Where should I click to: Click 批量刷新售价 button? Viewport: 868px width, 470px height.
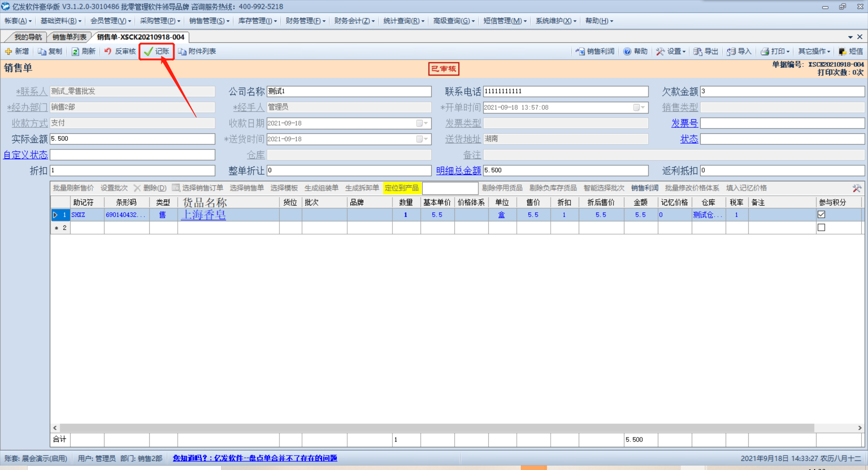(73, 188)
